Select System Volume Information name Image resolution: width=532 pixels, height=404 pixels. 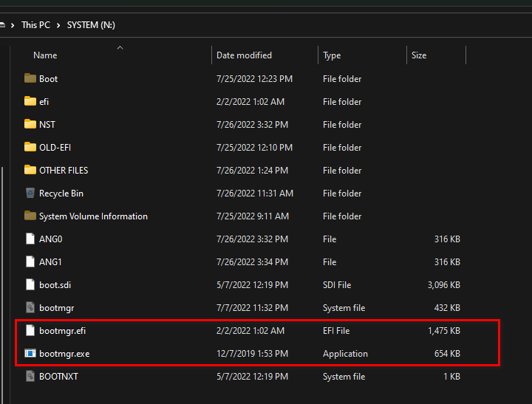click(93, 216)
